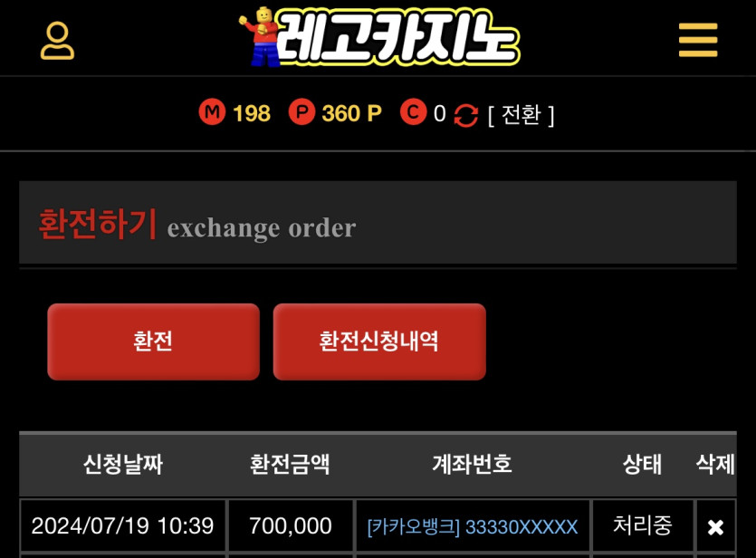Click the 신청날짜 column header

point(123,465)
